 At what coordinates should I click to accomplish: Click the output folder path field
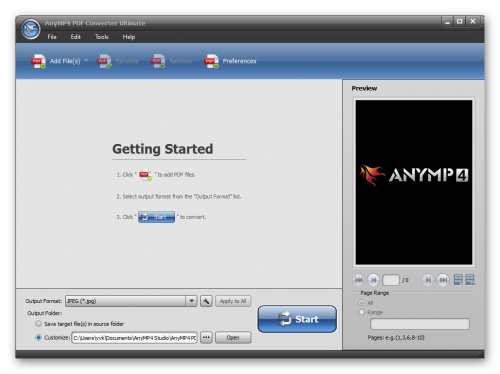[134, 338]
